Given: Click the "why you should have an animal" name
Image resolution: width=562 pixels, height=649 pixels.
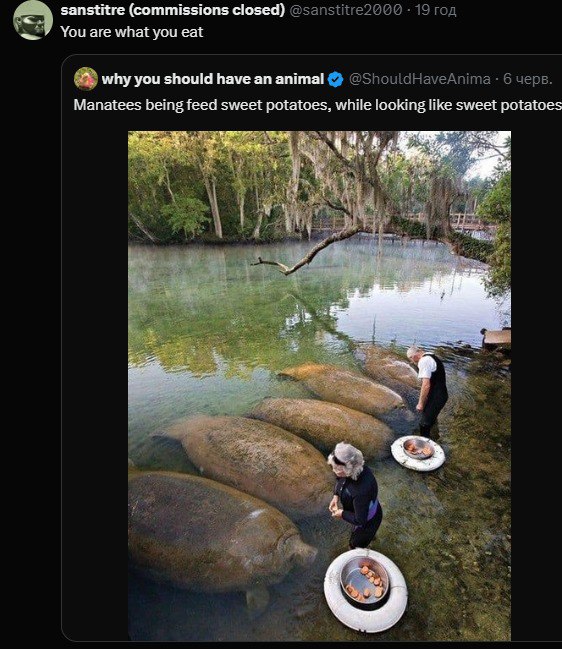Looking at the screenshot, I should pyautogui.click(x=212, y=79).
